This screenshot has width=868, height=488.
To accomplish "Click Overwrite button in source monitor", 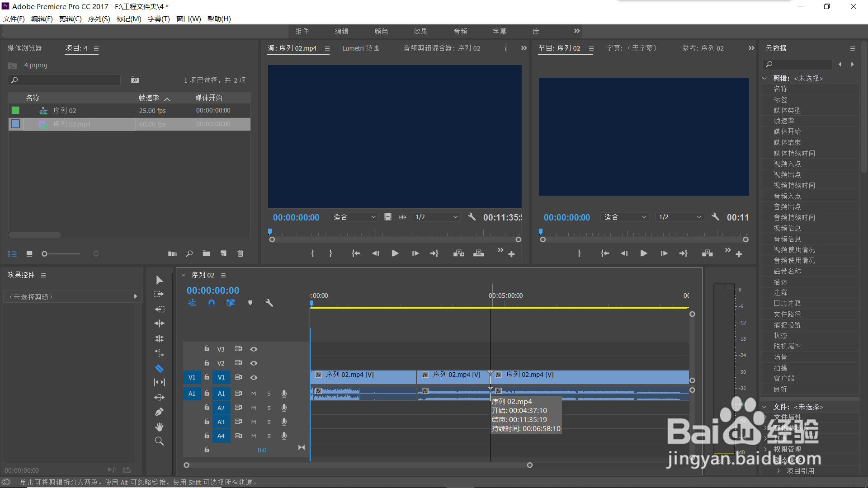I will 479,253.
